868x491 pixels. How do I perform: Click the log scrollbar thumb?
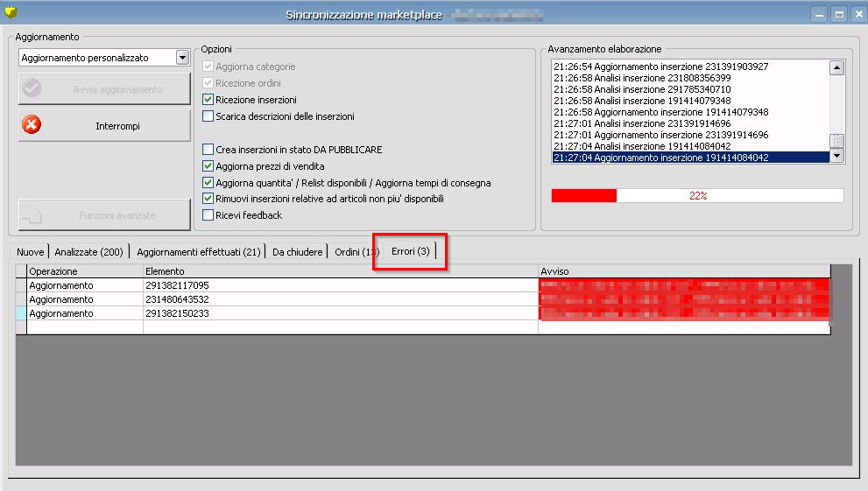[837, 141]
